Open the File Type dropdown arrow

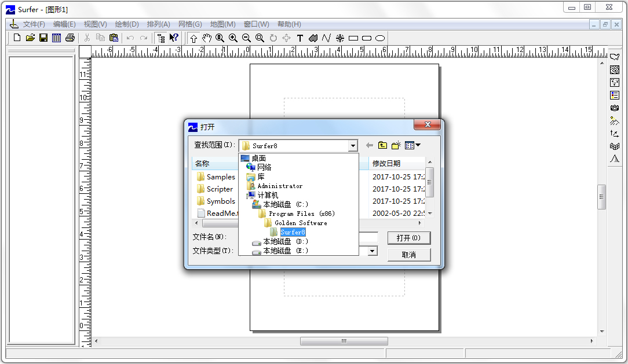click(x=373, y=251)
